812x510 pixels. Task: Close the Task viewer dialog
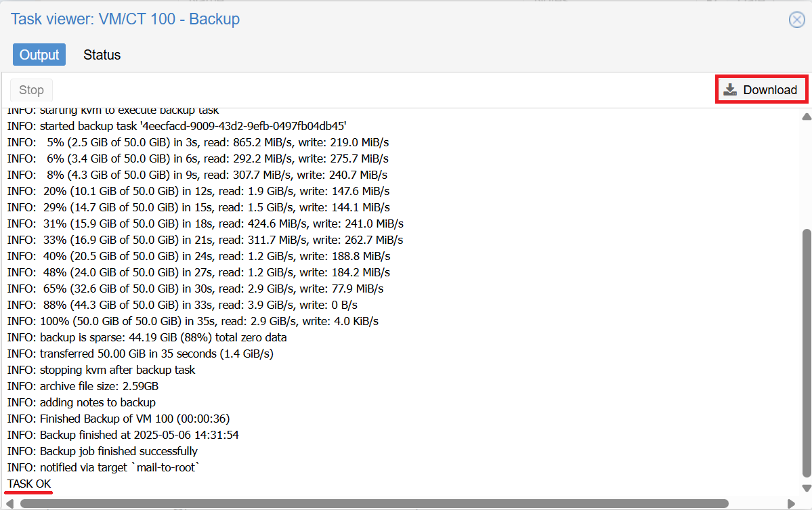click(x=797, y=20)
